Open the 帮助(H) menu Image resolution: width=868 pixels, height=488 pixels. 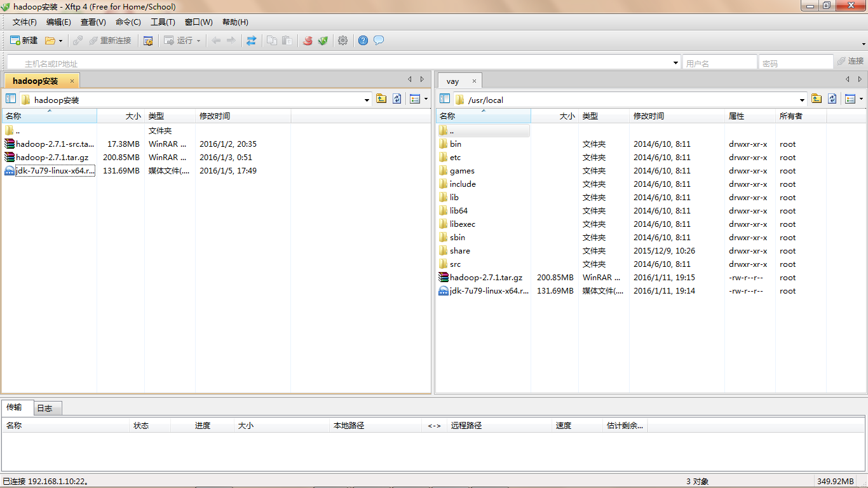(235, 22)
